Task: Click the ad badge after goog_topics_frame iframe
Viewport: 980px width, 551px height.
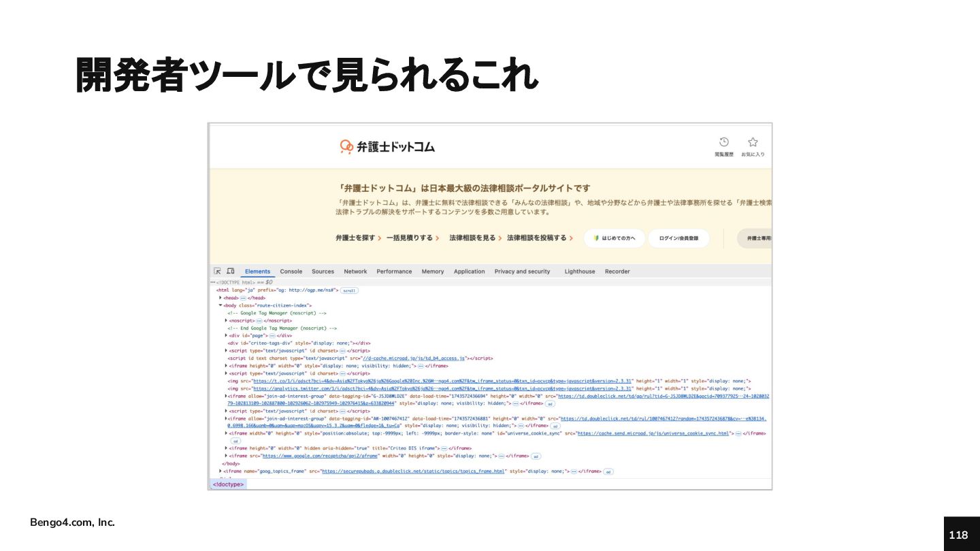Action: pos(608,471)
